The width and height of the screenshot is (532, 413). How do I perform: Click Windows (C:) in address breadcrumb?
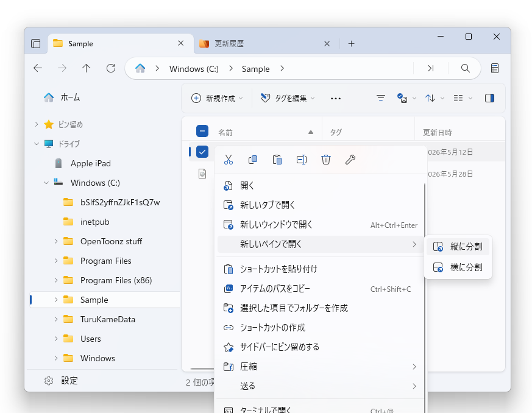pos(194,69)
